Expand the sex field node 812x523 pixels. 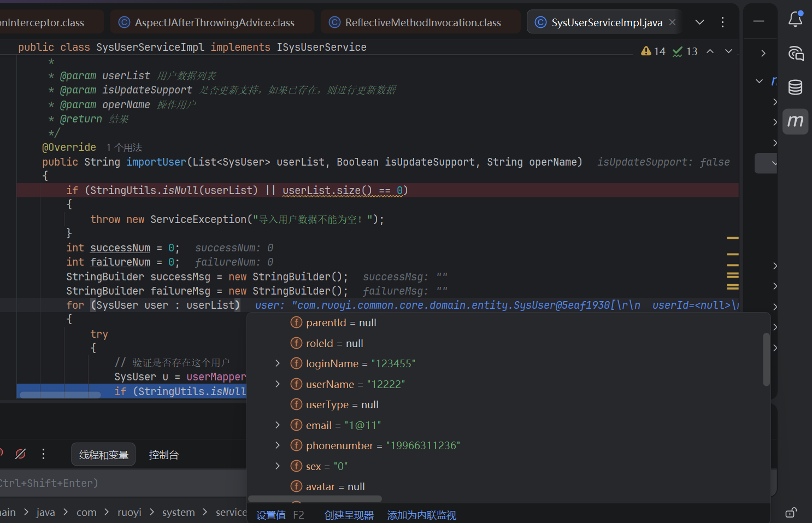coord(278,466)
